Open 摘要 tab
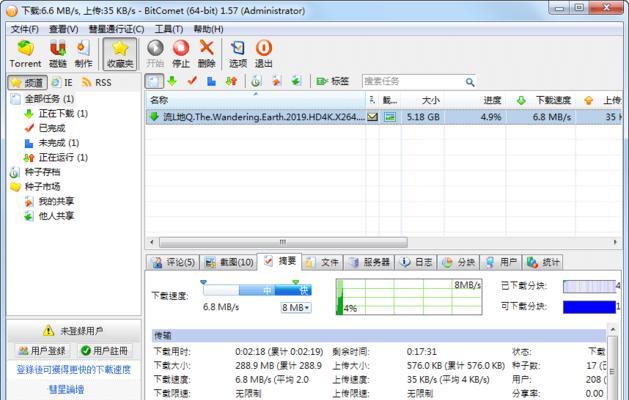Viewport: 629px width, 400px height. tap(280, 261)
